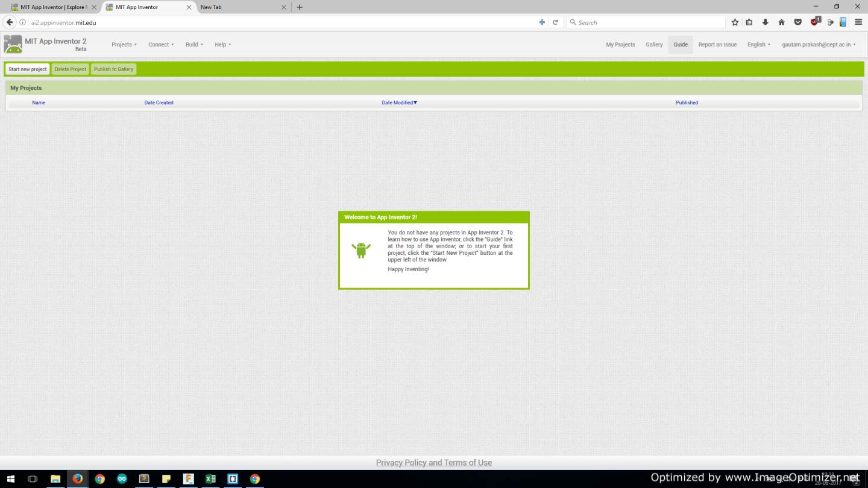Go to the Firefox home page icon

click(781, 22)
